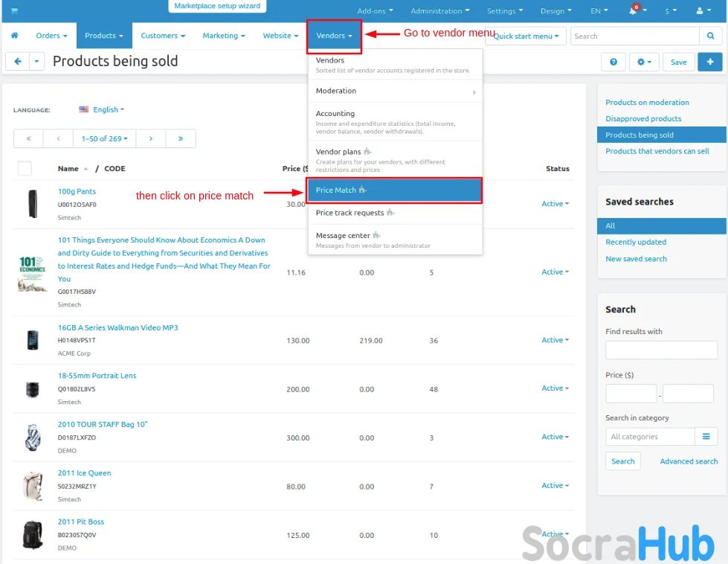Select Vendors list menu entry
Viewport: 728px width, 564px height.
click(395, 65)
